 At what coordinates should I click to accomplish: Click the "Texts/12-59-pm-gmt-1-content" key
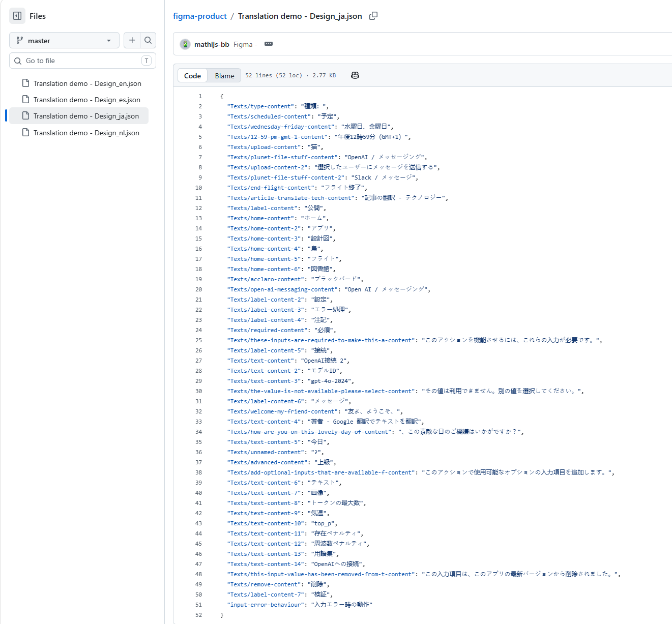pyautogui.click(x=279, y=137)
